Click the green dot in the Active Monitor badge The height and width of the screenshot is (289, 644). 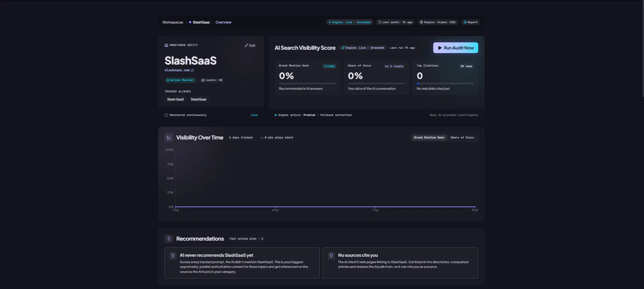pyautogui.click(x=168, y=80)
